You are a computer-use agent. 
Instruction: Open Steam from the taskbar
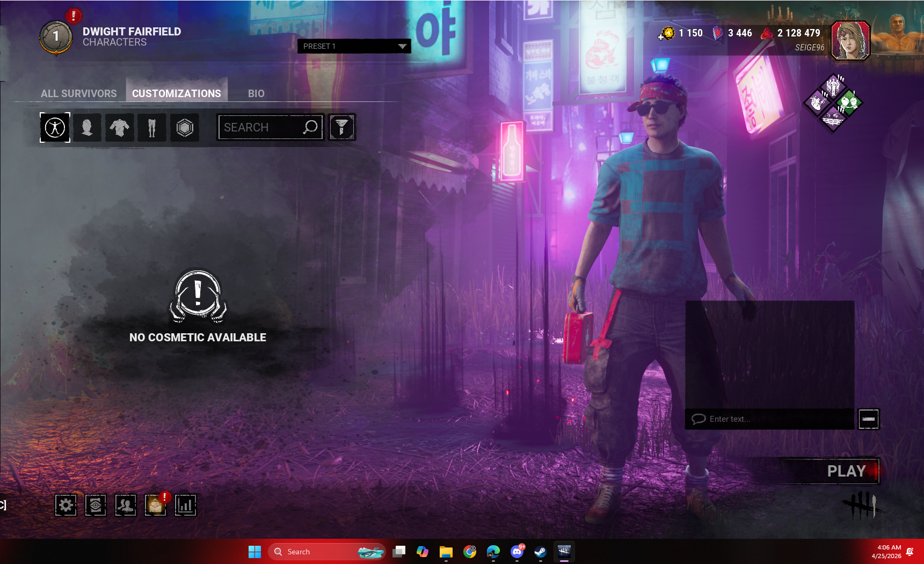541,551
